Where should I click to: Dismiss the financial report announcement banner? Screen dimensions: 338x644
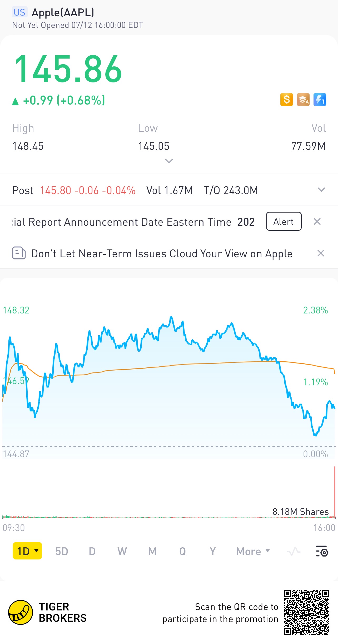(x=317, y=222)
